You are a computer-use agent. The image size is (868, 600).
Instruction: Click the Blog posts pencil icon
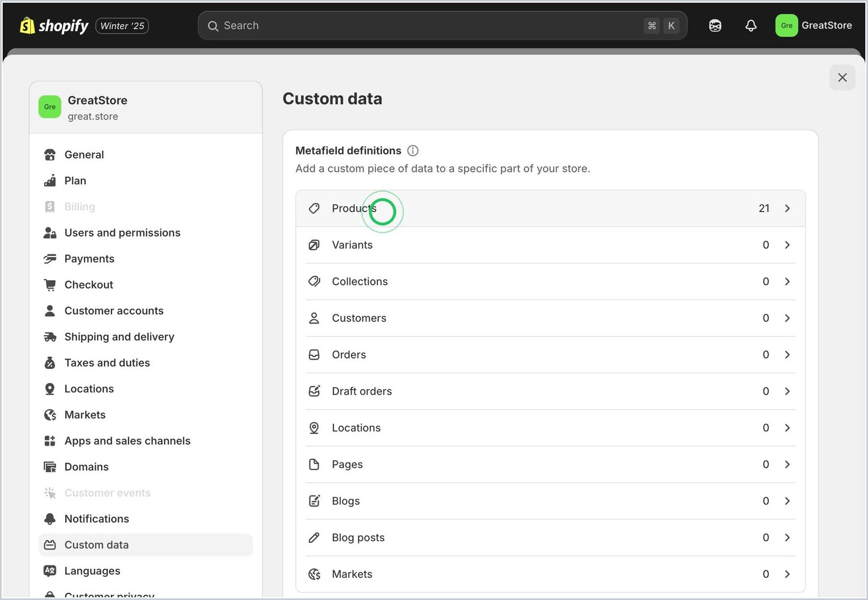coord(314,537)
